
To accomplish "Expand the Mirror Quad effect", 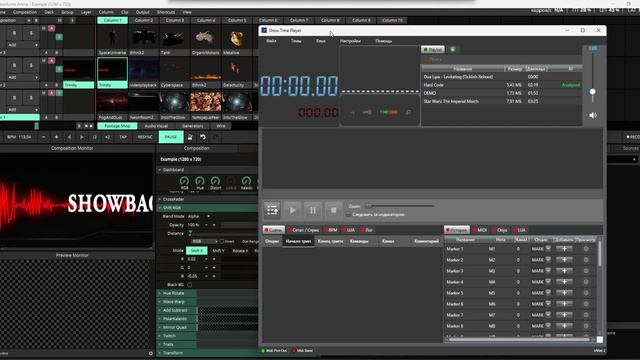I will 160,327.
